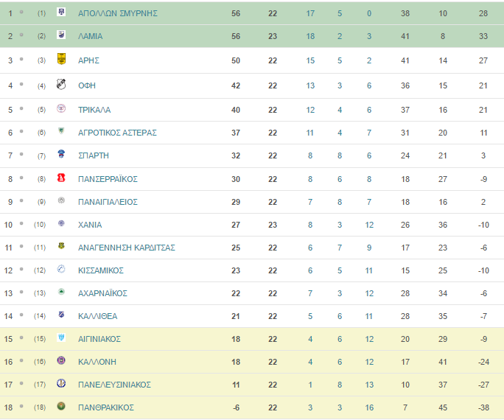This screenshot has height=420, width=504.
Task: Select the ΧΑΝΙΑ team name
Action: click(90, 225)
